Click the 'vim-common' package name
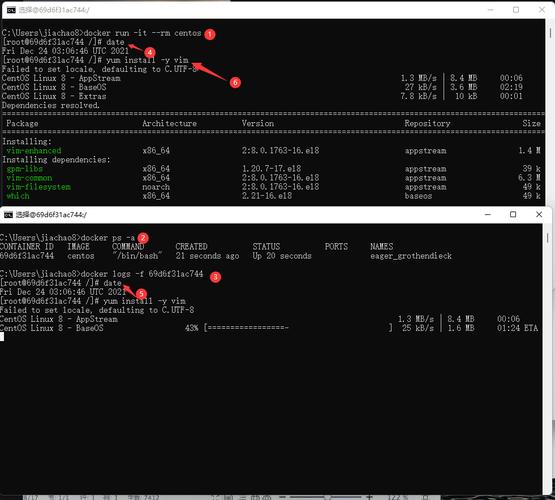This screenshot has height=500, width=555. pos(29,178)
